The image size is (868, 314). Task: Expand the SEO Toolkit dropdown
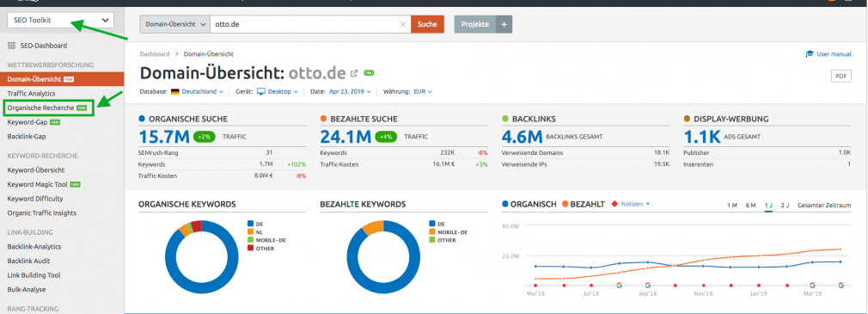[60, 20]
